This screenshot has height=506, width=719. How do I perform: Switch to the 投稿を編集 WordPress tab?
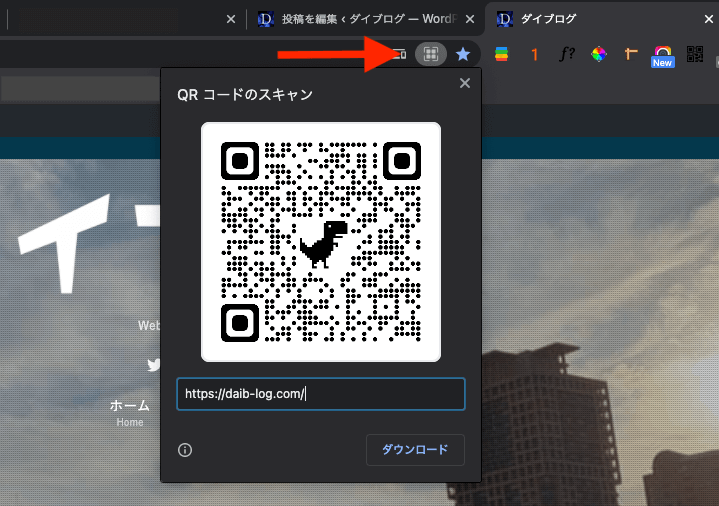tap(365, 19)
